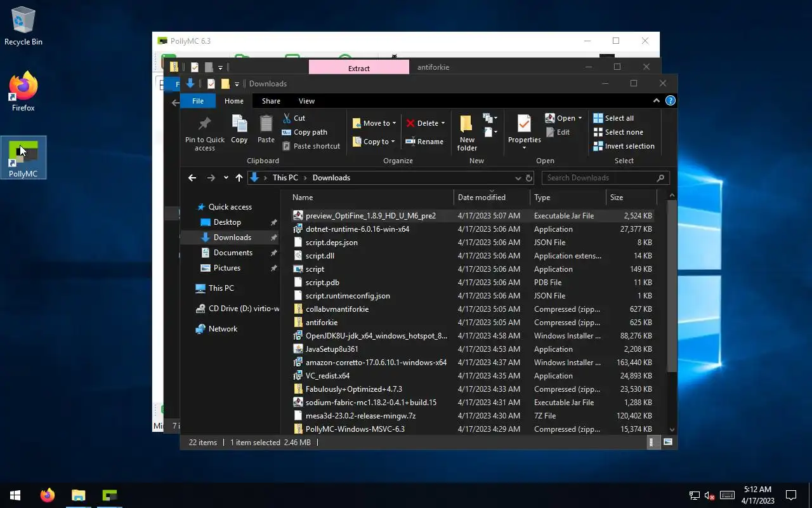Open address bar history dropdown
This screenshot has width=812, height=508.
click(518, 178)
